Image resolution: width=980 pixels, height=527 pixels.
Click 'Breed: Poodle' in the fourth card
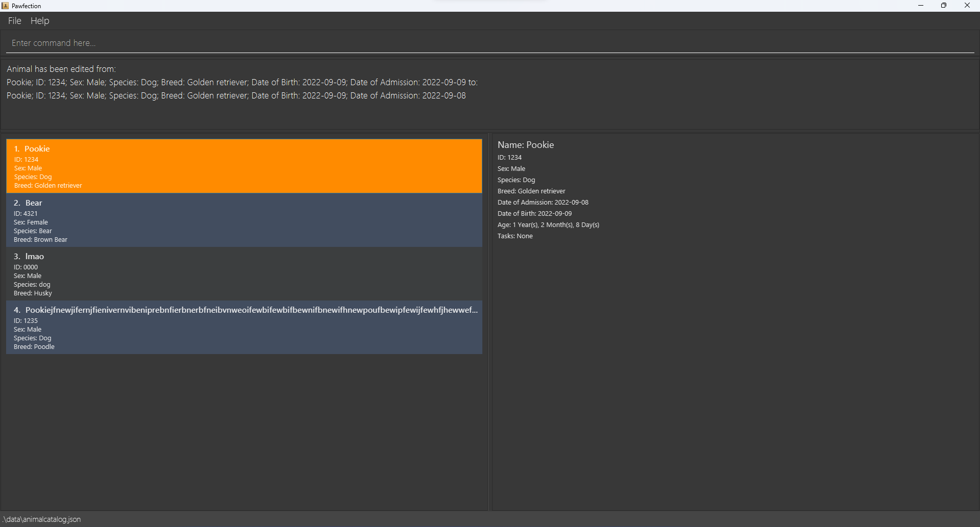(34, 347)
